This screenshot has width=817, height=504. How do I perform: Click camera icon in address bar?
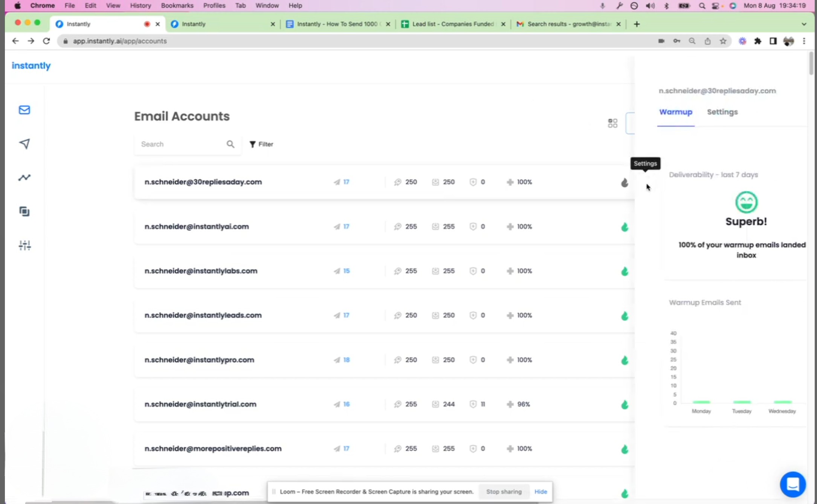[661, 41]
